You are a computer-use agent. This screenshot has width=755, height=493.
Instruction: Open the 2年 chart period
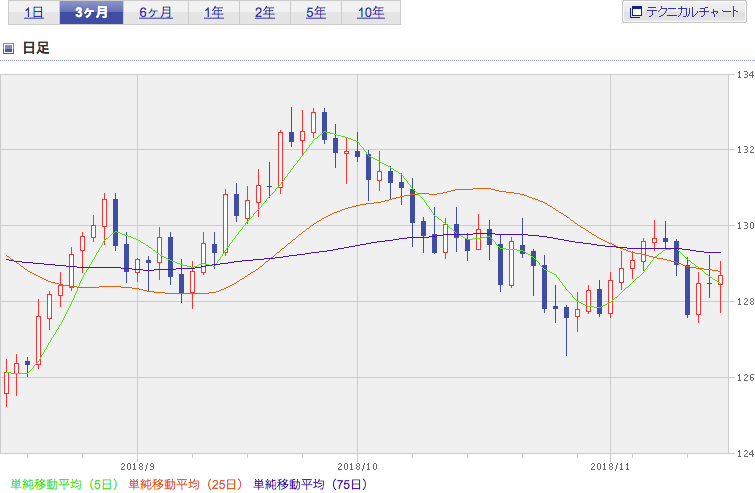[x=265, y=13]
